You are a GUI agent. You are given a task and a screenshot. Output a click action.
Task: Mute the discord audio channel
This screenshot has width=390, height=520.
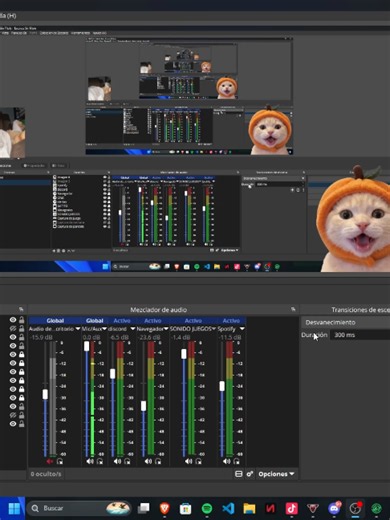tap(117, 461)
